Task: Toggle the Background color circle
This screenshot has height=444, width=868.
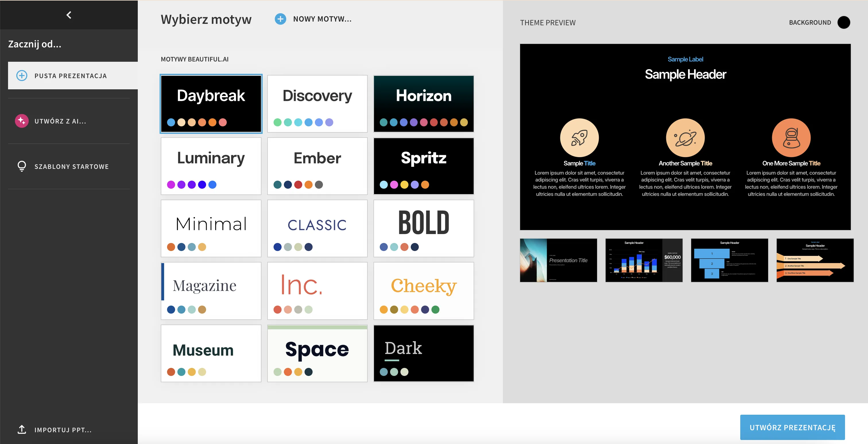Action: [x=844, y=23]
